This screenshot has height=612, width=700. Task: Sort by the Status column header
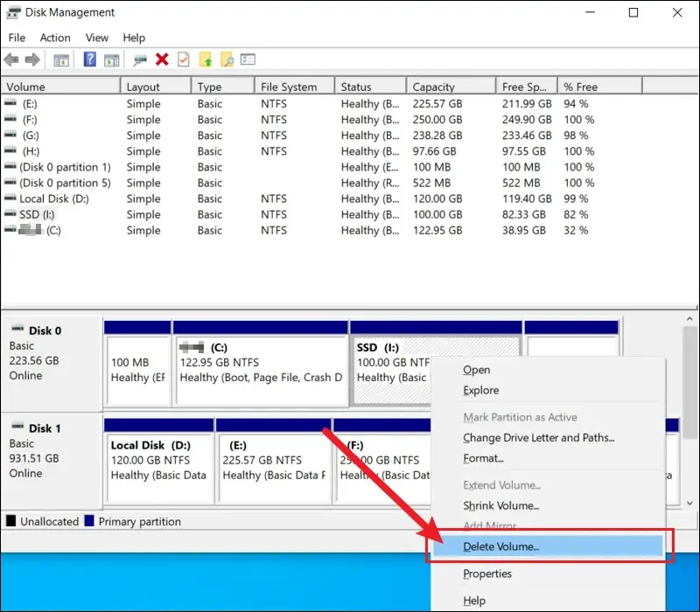[370, 86]
